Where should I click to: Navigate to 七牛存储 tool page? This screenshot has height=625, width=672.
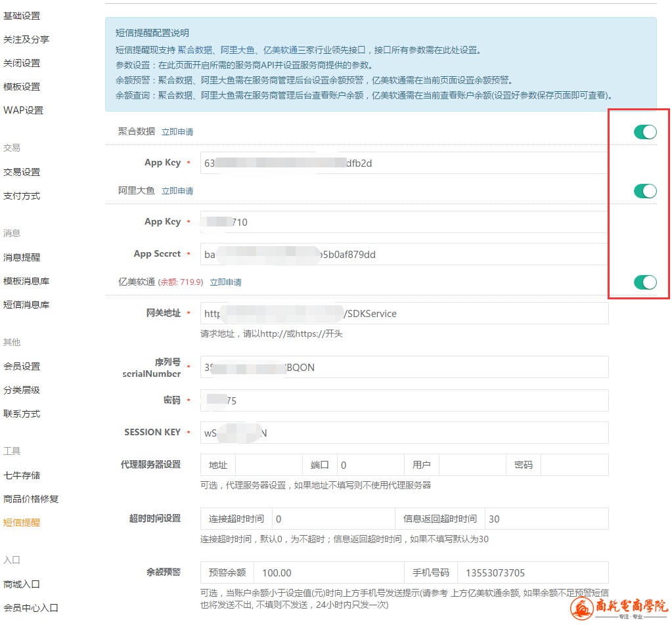[x=22, y=475]
